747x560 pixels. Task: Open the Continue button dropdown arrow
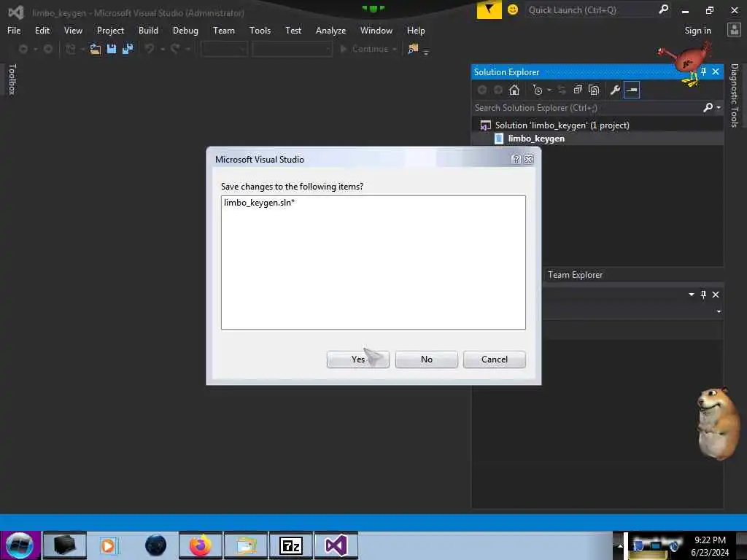coord(395,49)
